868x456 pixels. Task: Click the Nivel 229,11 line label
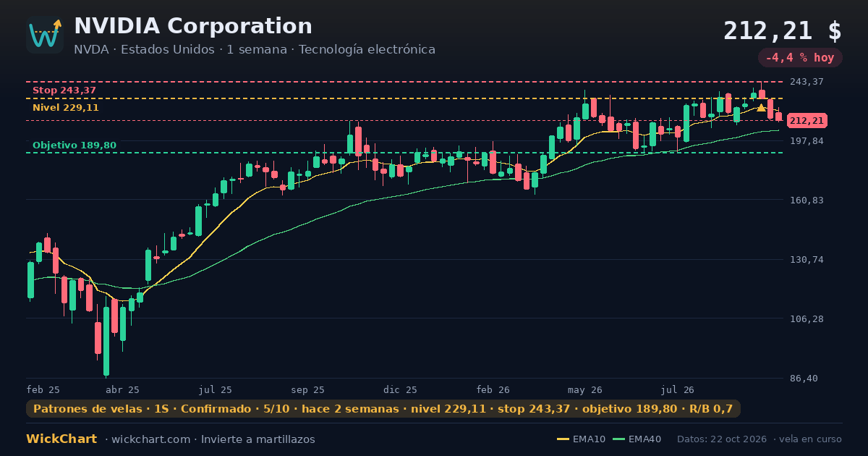point(66,108)
